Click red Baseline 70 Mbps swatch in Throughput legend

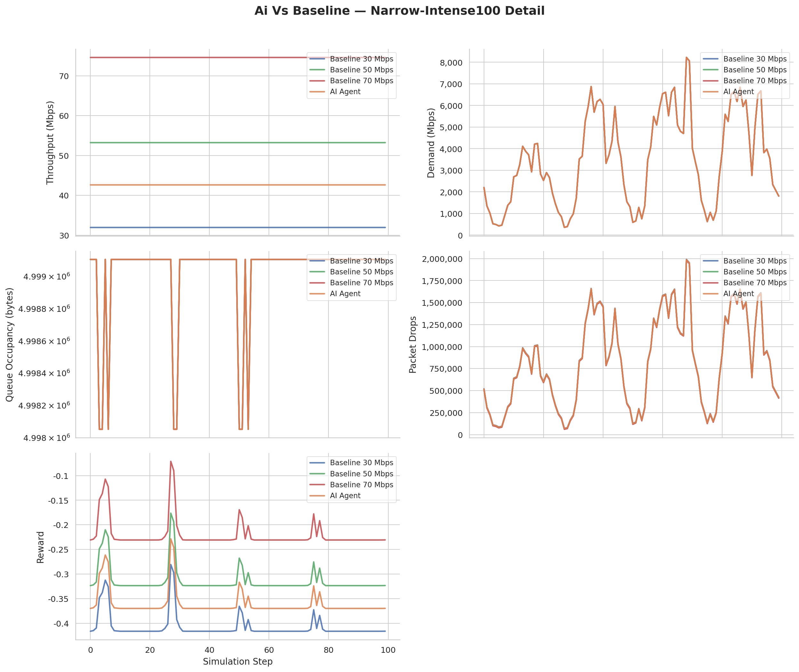pos(317,81)
